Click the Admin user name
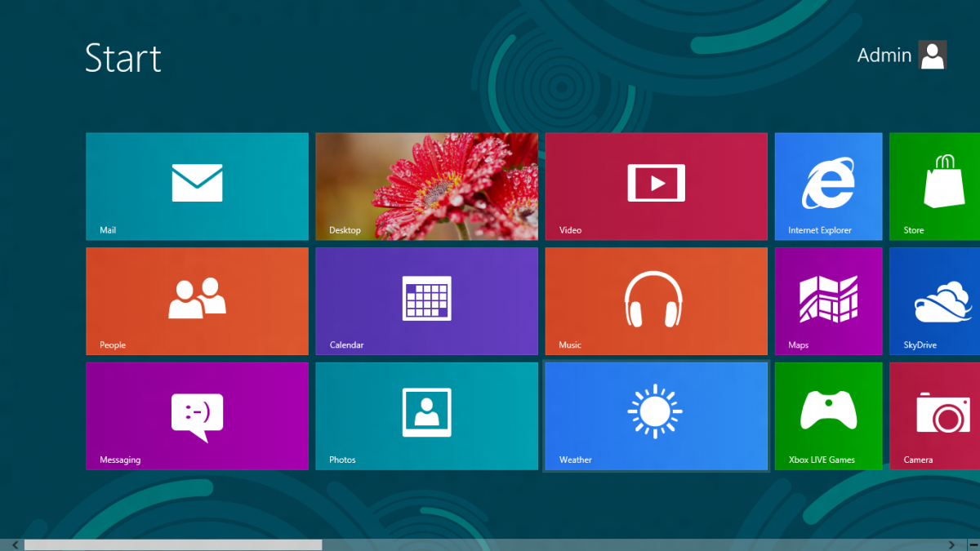980x551 pixels. [x=884, y=56]
